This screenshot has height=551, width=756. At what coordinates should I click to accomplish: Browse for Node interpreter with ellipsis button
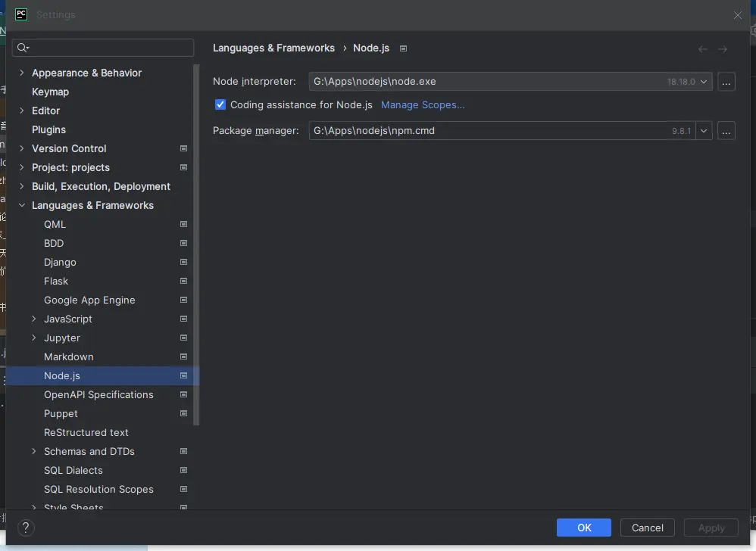[x=726, y=82]
